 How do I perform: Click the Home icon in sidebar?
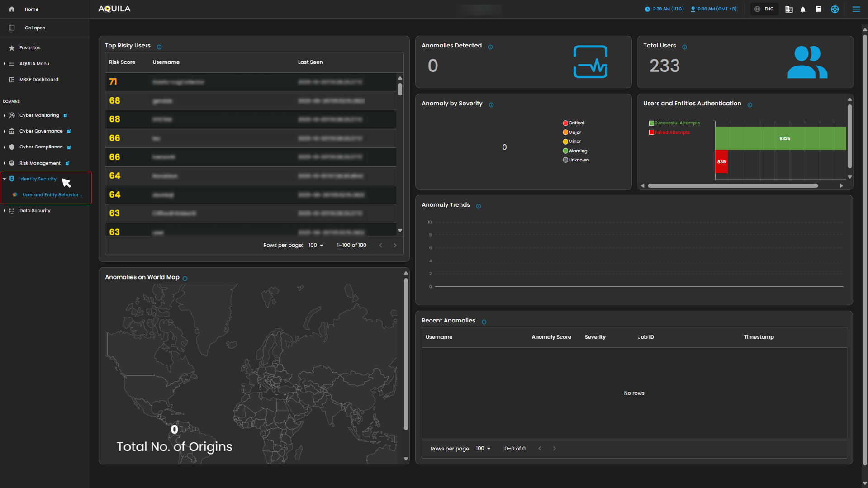click(12, 9)
